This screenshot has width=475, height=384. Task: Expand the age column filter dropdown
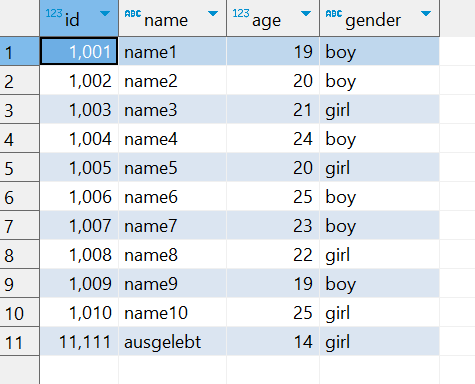tap(306, 13)
